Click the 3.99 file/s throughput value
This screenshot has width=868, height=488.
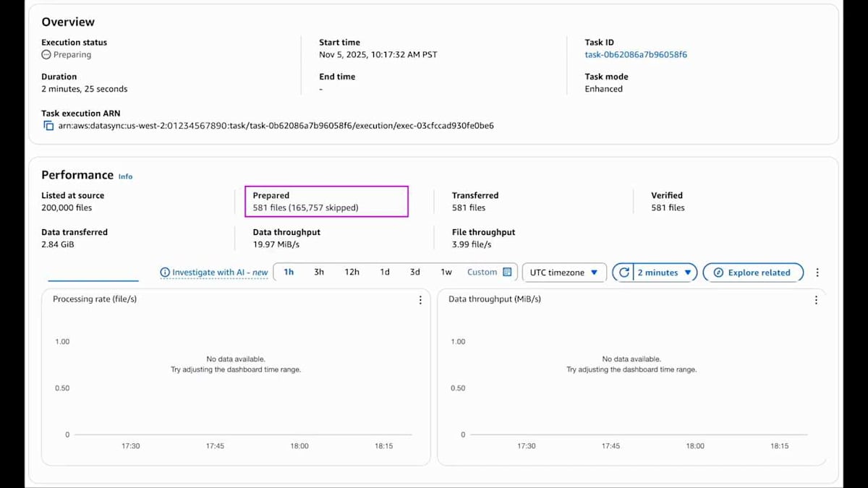(472, 245)
